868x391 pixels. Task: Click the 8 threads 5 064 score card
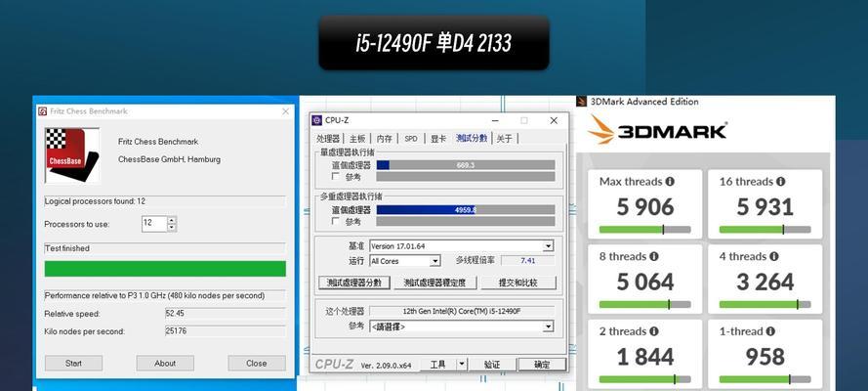tap(645, 280)
